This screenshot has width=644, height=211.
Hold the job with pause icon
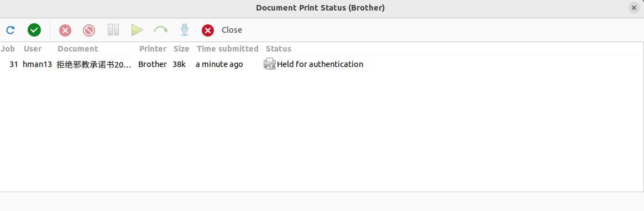113,30
